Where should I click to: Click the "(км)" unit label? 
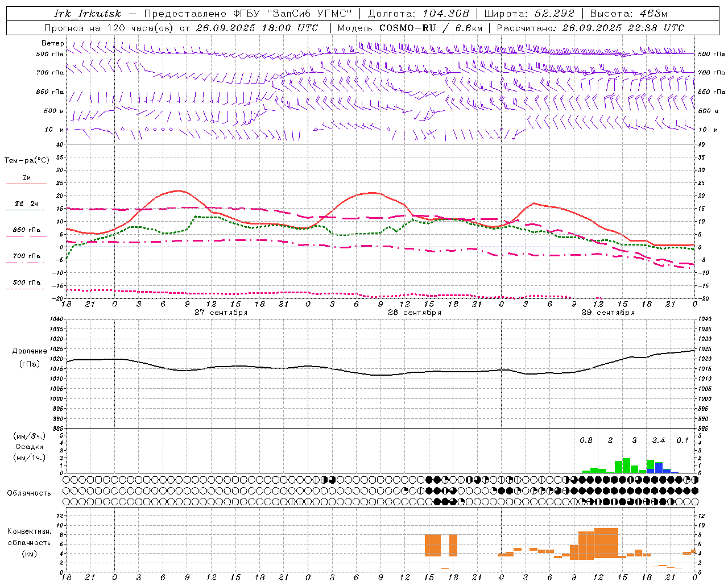30,554
